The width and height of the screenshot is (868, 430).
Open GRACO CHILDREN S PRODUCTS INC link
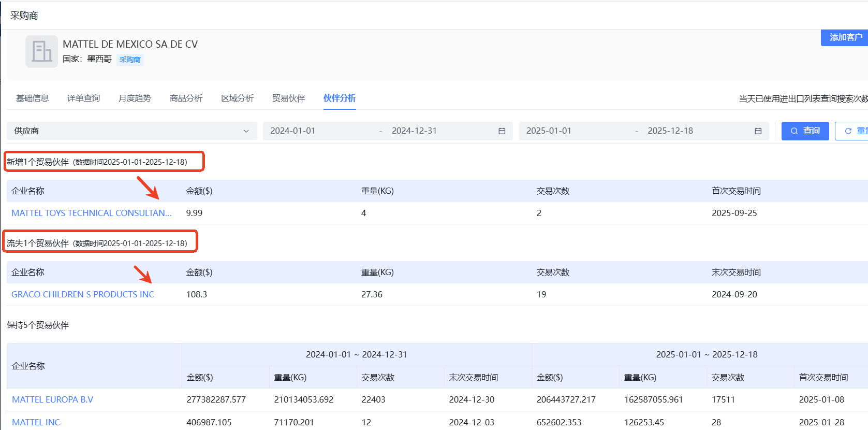[x=83, y=294]
